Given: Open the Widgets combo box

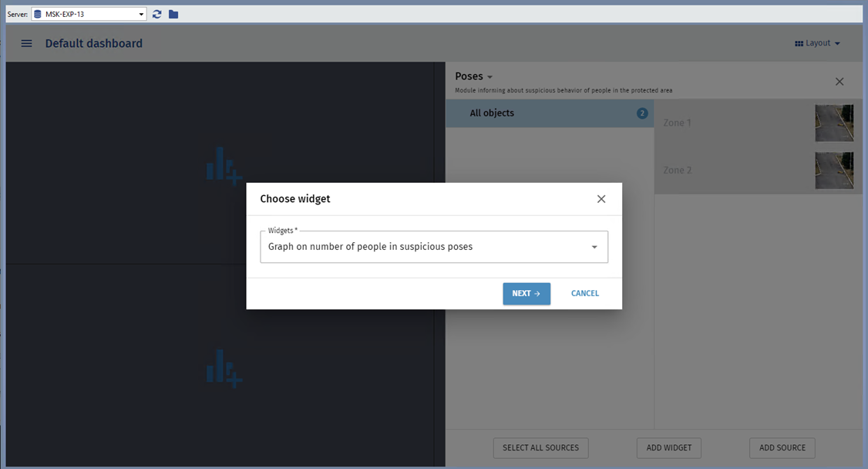Looking at the screenshot, I should click(x=434, y=247).
